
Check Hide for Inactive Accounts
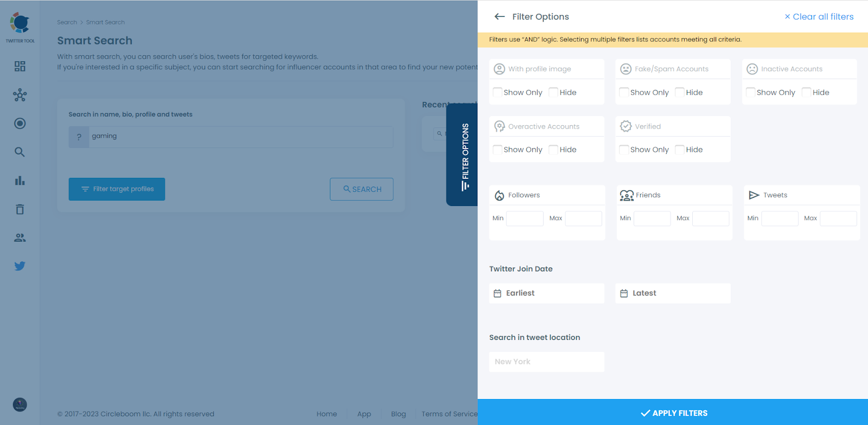(807, 92)
